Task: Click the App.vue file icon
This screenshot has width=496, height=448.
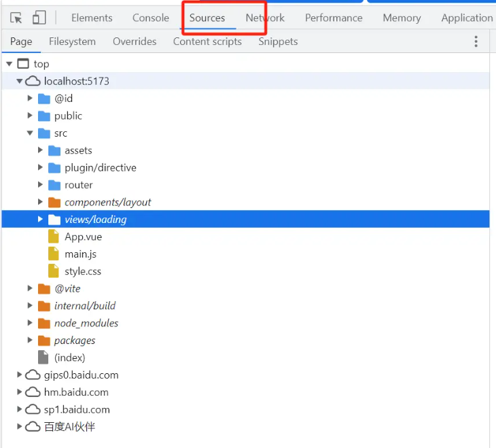Action: (x=54, y=237)
